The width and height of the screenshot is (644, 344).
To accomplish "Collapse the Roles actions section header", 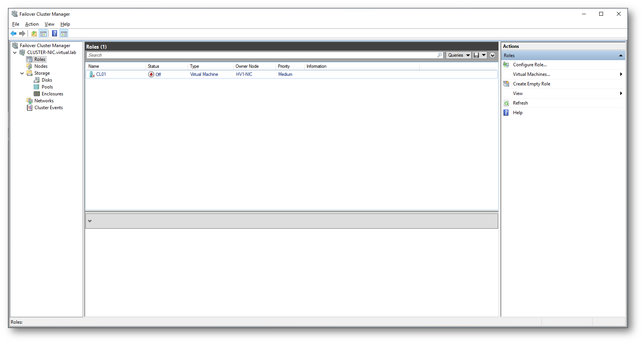I will tap(621, 56).
